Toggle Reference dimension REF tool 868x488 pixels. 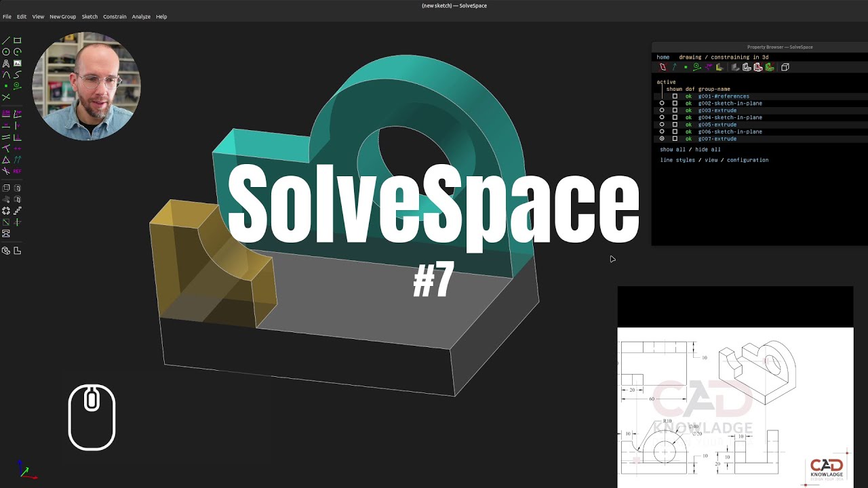[x=18, y=171]
